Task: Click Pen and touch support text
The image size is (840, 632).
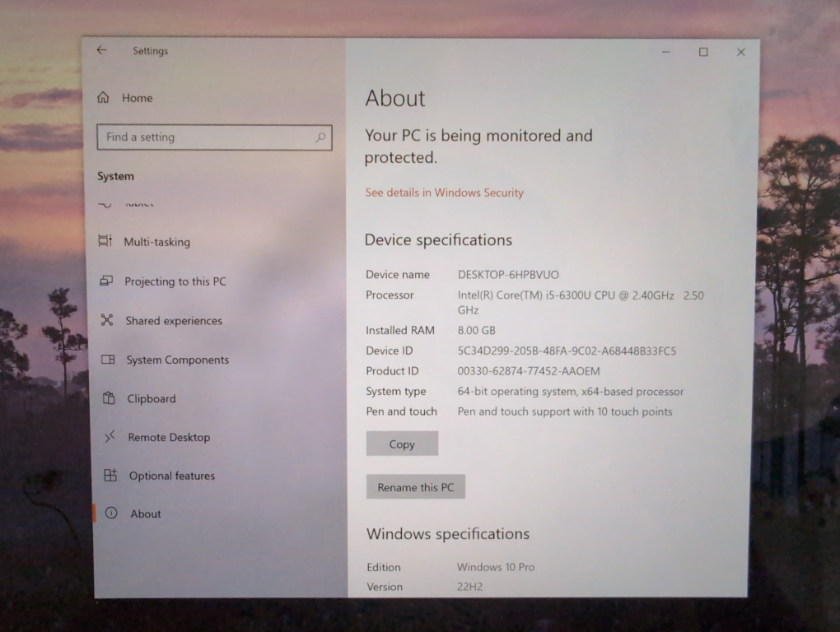Action: [x=565, y=411]
